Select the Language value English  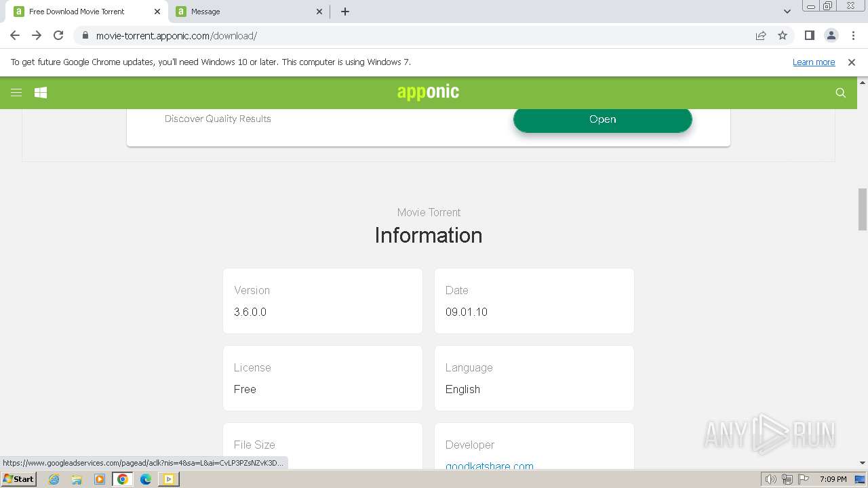pyautogui.click(x=462, y=389)
